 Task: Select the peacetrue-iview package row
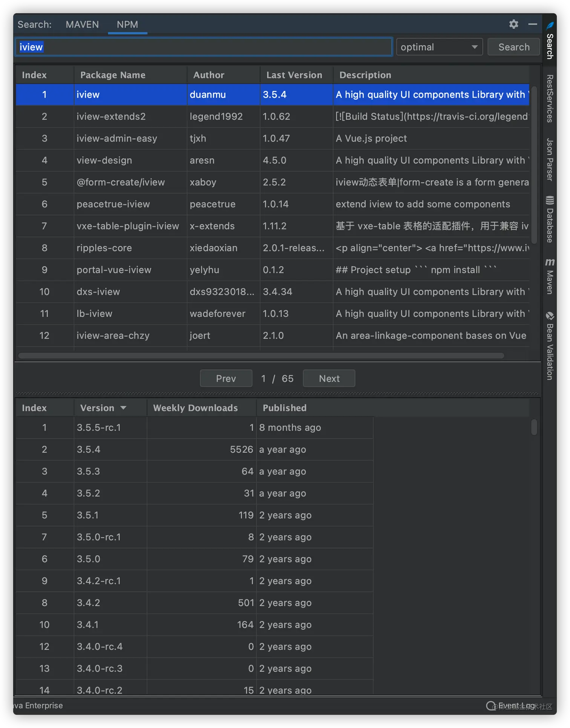(x=272, y=204)
